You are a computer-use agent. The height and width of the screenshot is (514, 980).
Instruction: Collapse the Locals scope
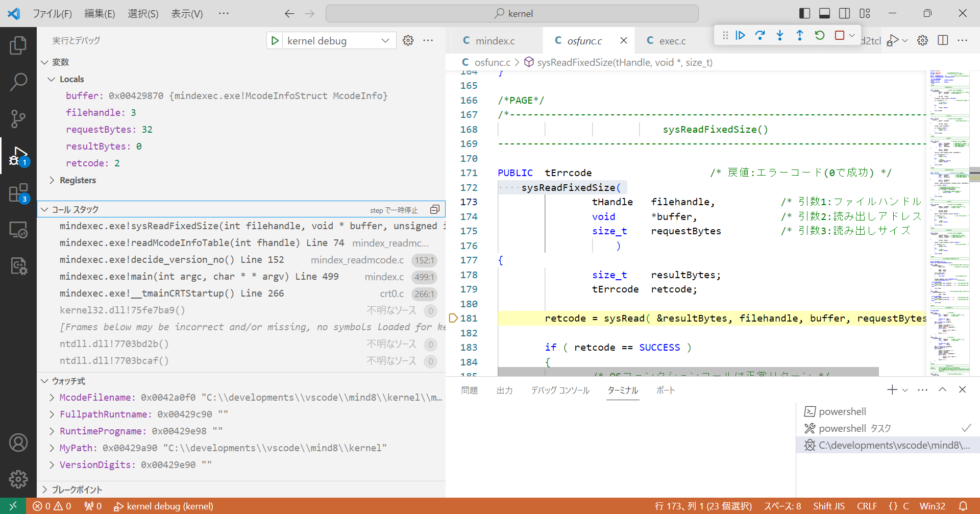52,79
